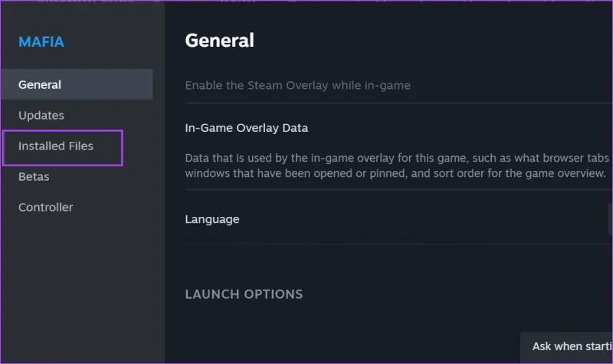Click the Enable Steam Overlay setting label
613x364 pixels.
[297, 85]
